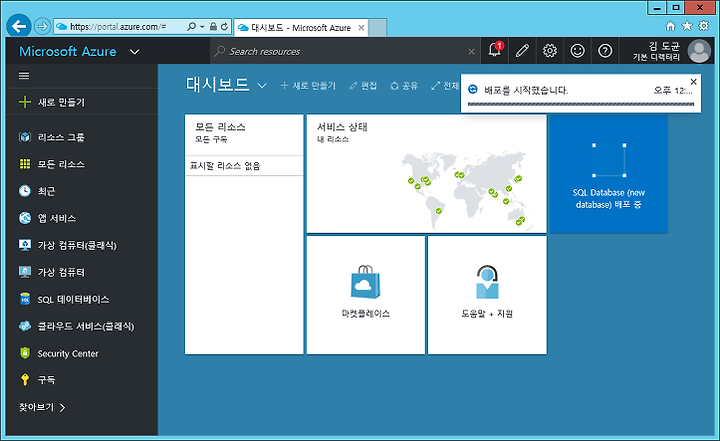Toggle the hamburger menu in sidebar
The image size is (720, 441).
point(24,75)
